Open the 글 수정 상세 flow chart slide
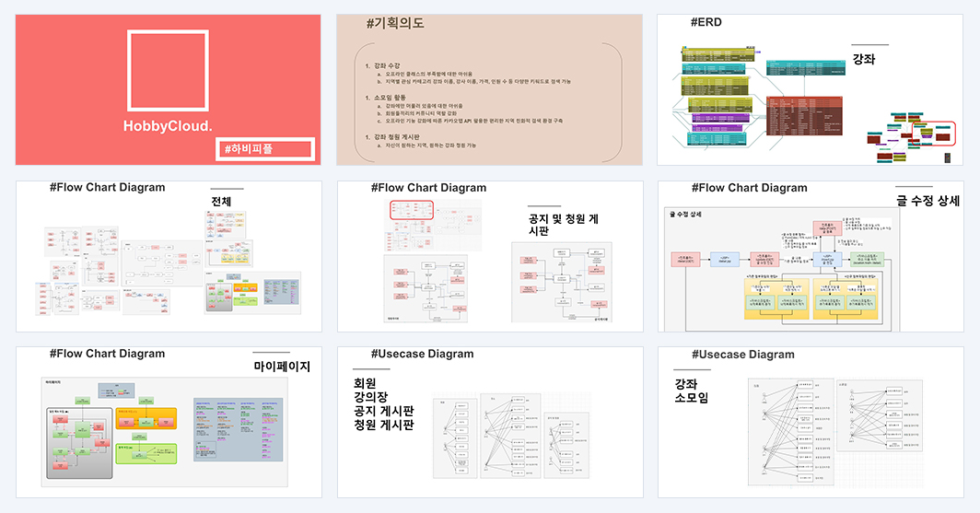 pyautogui.click(x=811, y=256)
